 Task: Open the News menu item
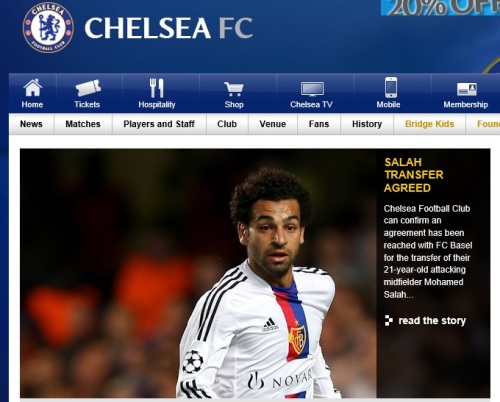(x=31, y=124)
